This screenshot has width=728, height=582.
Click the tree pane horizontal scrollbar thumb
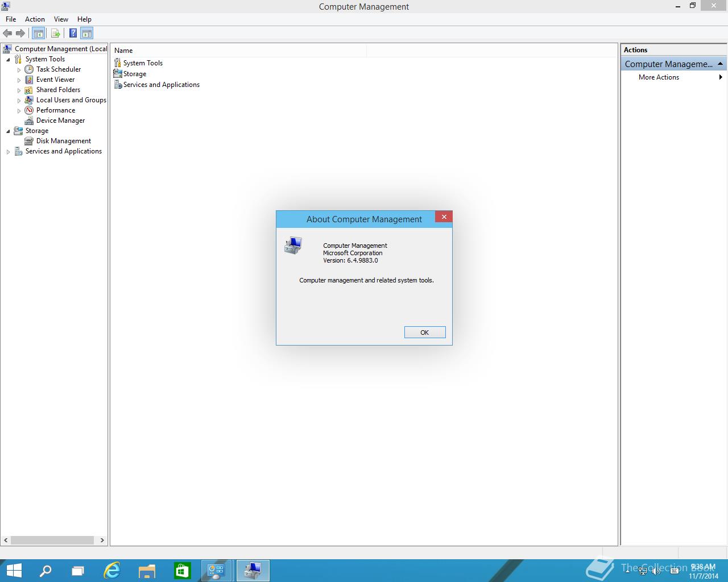point(52,541)
